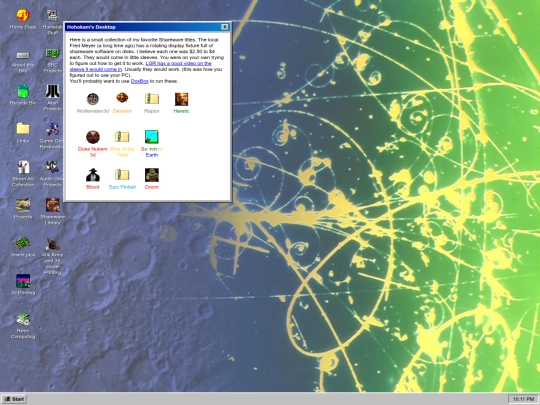Image resolution: width=540 pixels, height=405 pixels.
Task: Select the Rise of the Triad zip icon
Action: 122,143
